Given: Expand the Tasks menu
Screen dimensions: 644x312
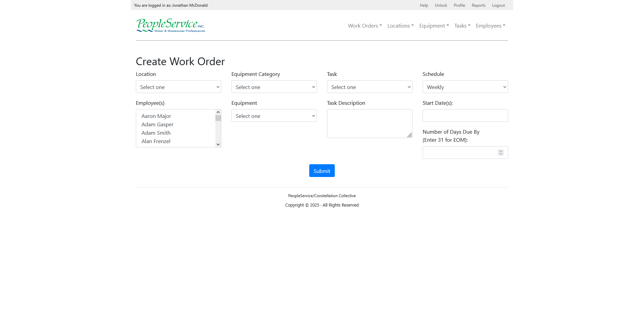Looking at the screenshot, I should pos(462,26).
